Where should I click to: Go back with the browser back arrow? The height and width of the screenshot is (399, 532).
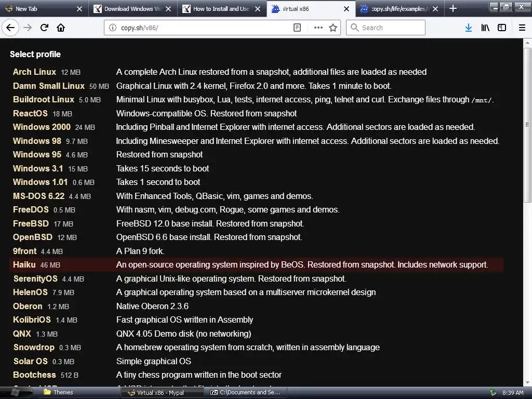click(10, 28)
